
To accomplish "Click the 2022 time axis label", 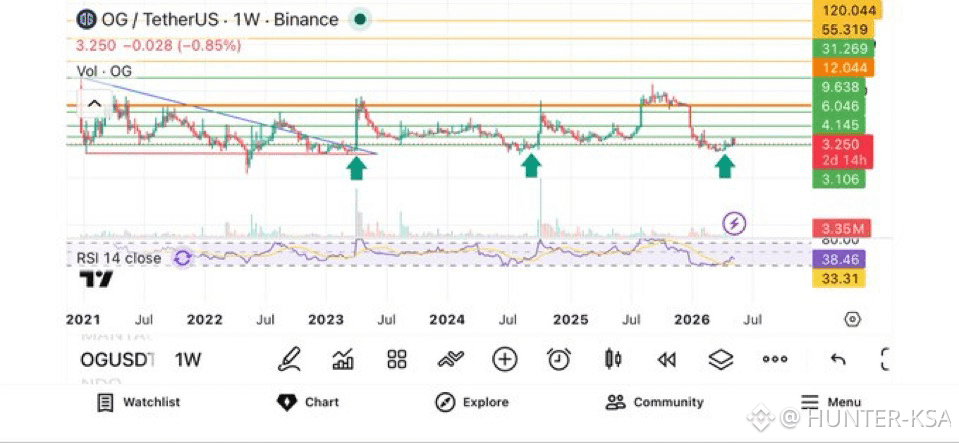I will 204,319.
